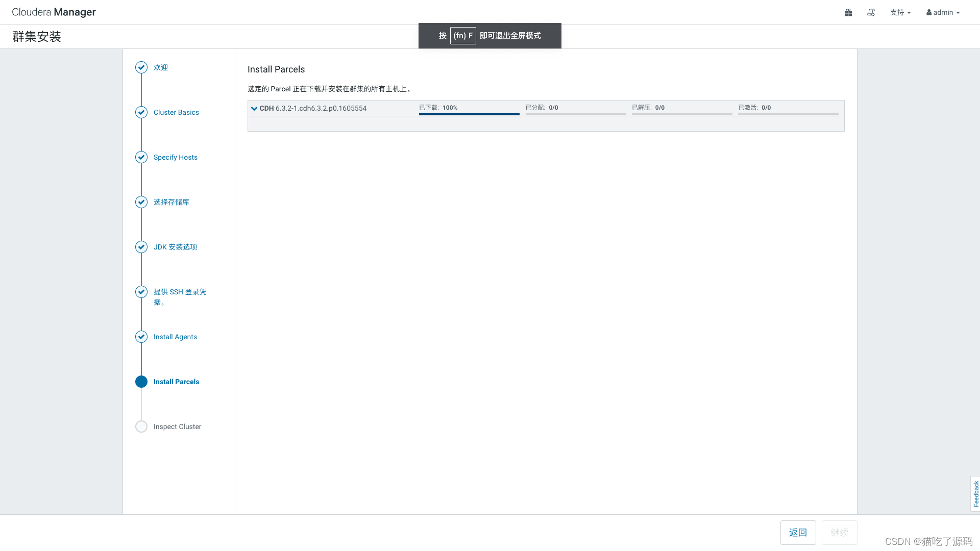This screenshot has height=551, width=980.
Task: Collapse the CDH parcel row chevron
Action: 254,108
